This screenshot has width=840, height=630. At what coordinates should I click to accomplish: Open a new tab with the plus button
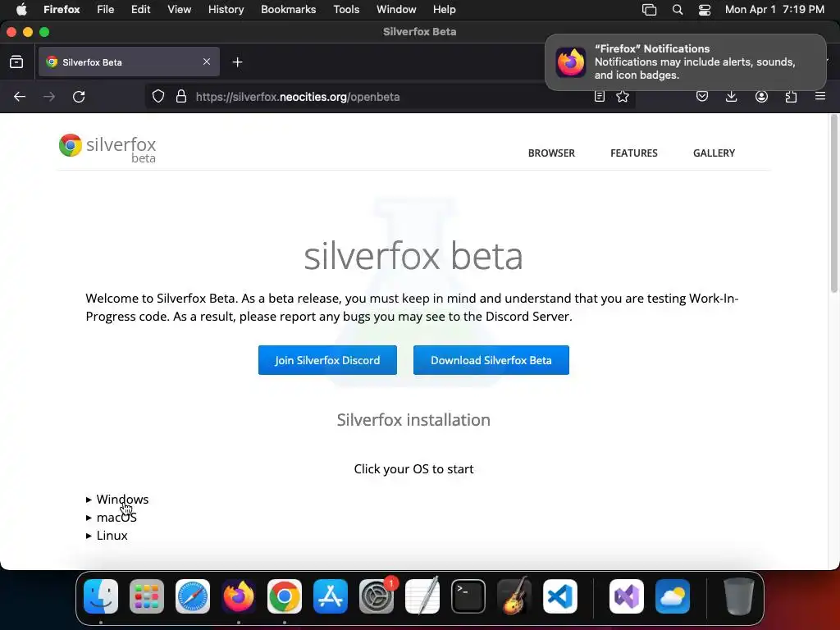tap(237, 62)
